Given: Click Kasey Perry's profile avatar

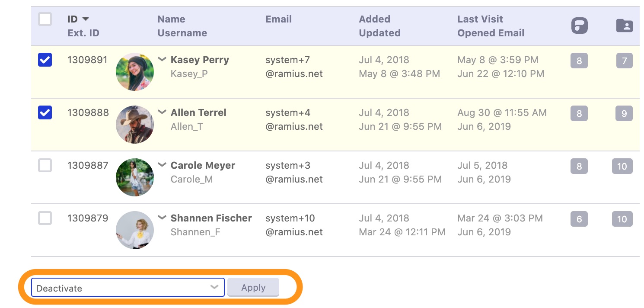Looking at the screenshot, I should point(135,72).
